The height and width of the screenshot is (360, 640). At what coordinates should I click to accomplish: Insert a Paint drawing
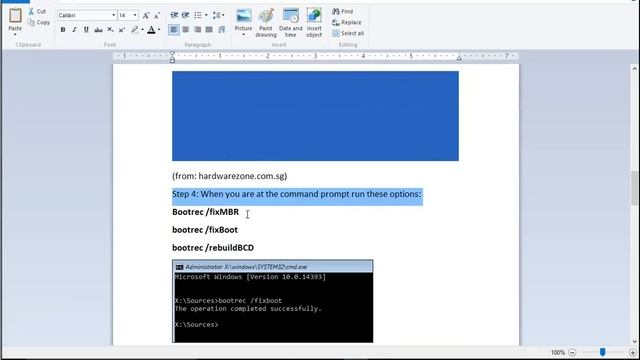click(266, 23)
